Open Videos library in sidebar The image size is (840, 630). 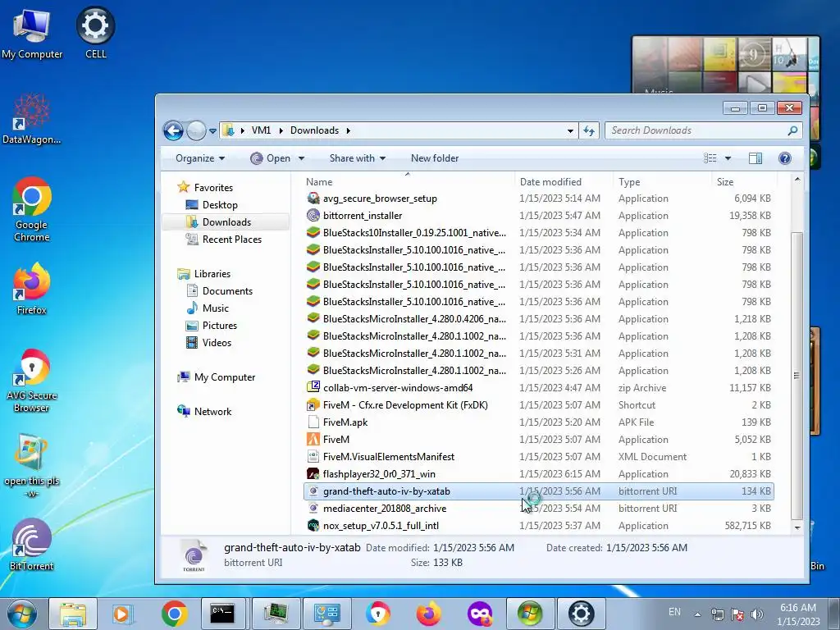(x=217, y=342)
